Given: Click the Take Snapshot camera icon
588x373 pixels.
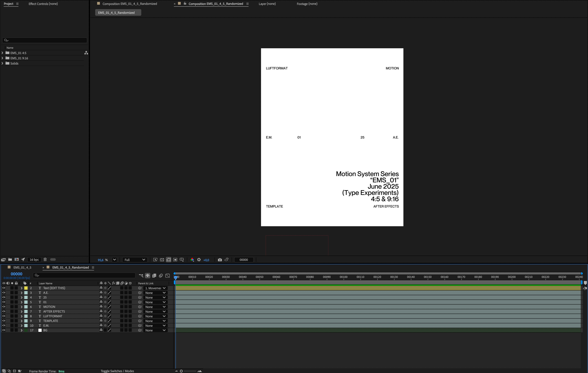Looking at the screenshot, I should tap(220, 260).
